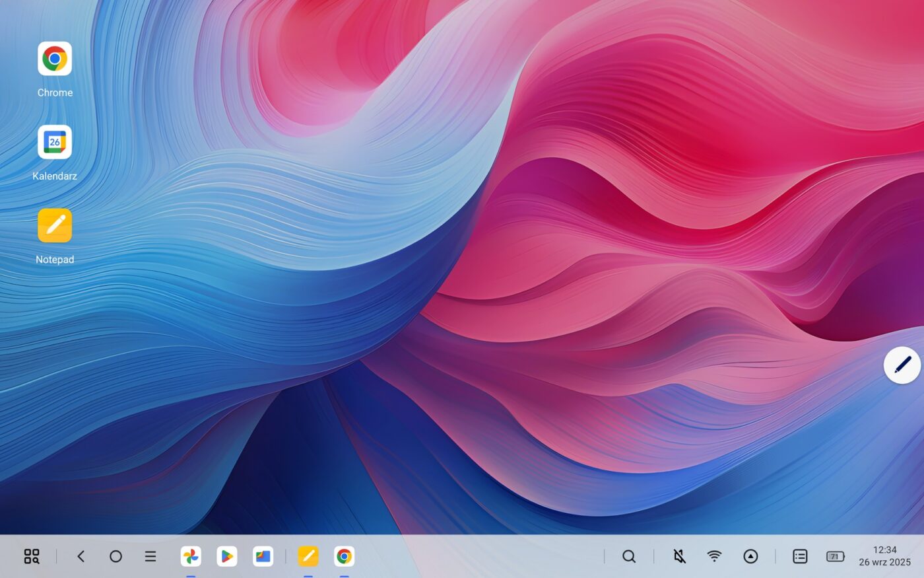Switch to Notepad in the taskbar
The image size is (924, 578).
(308, 556)
